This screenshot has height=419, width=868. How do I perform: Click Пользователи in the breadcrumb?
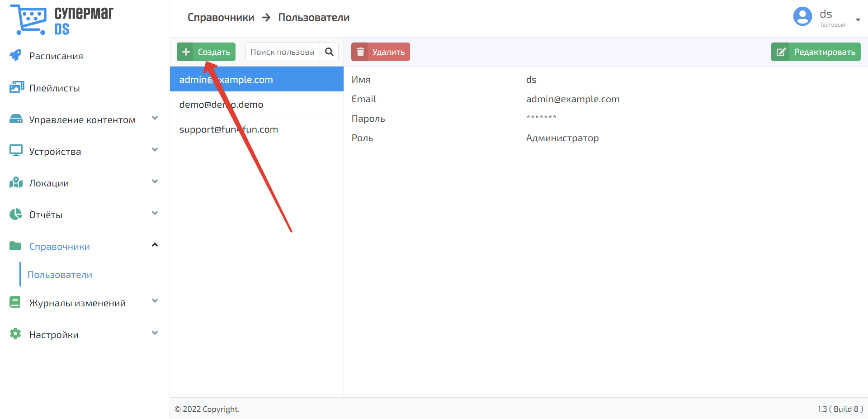tap(314, 17)
